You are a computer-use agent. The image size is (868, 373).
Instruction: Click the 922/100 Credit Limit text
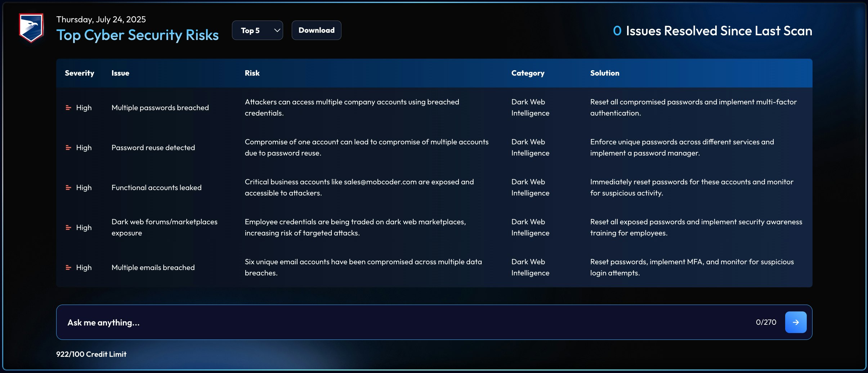pos(91,354)
